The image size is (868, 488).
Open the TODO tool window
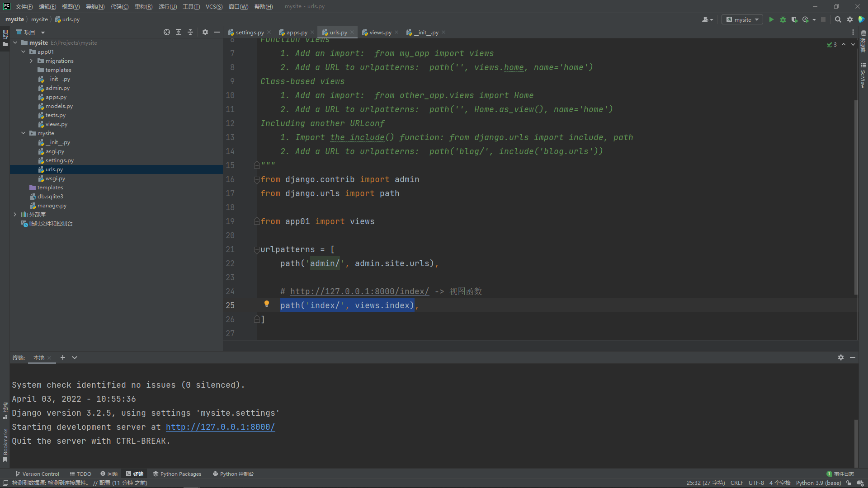click(80, 474)
